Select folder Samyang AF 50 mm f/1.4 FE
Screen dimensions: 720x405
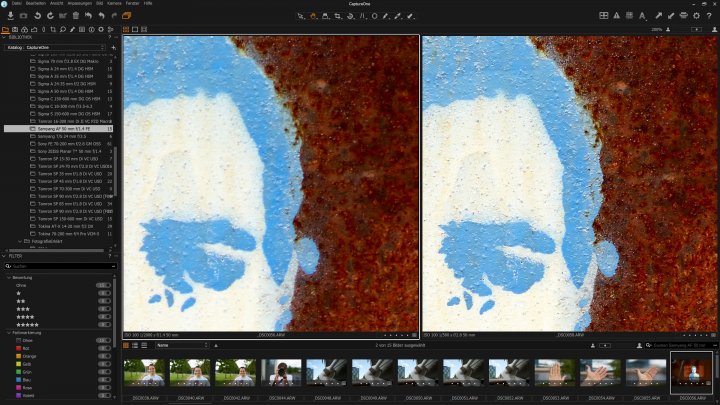coord(58,129)
